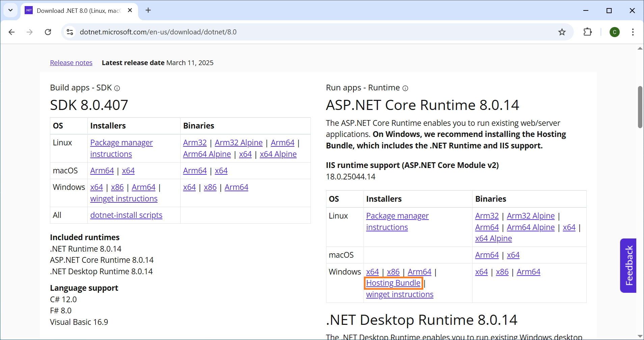Click the info icon next to Runtime
644x340 pixels.
pyautogui.click(x=405, y=88)
